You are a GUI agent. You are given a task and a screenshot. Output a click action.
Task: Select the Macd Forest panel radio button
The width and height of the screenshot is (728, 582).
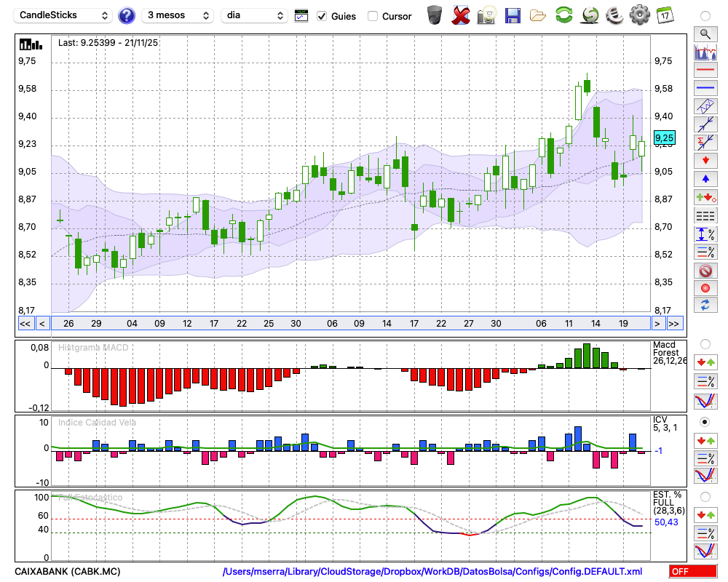click(x=705, y=344)
